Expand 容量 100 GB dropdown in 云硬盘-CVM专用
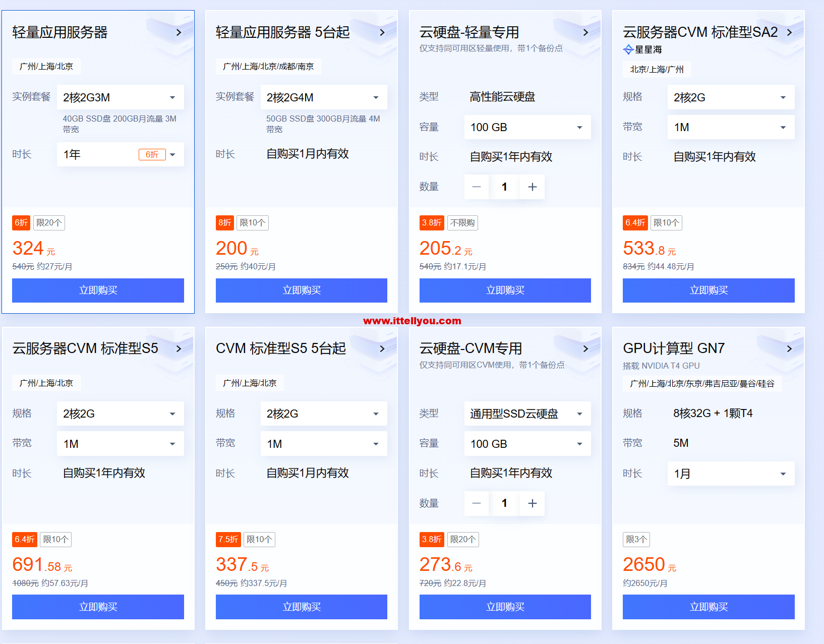 (x=527, y=444)
